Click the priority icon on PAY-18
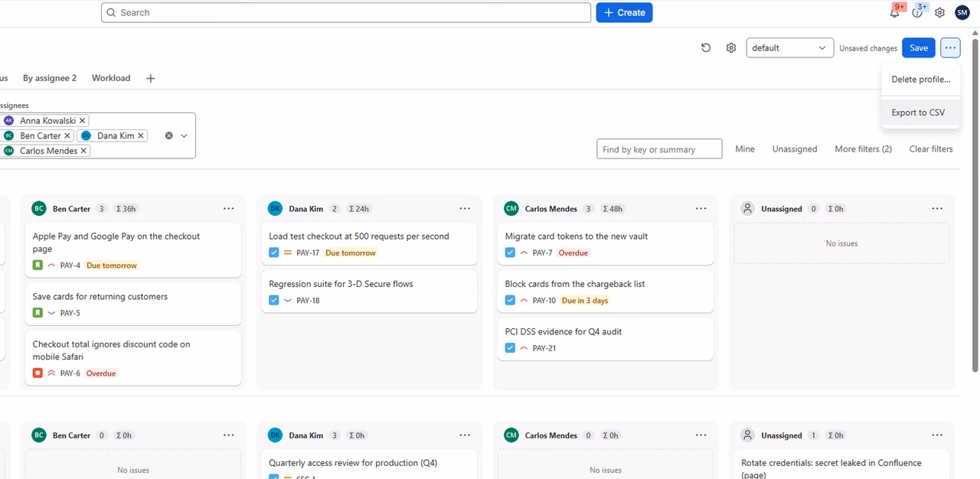Screen dimensions: 980x479 tap(288, 301)
